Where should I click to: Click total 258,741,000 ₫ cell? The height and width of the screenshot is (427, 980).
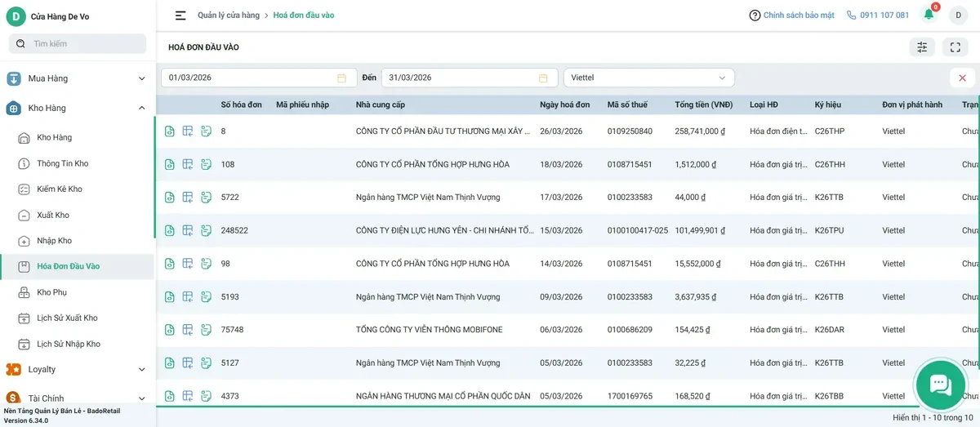[700, 131]
